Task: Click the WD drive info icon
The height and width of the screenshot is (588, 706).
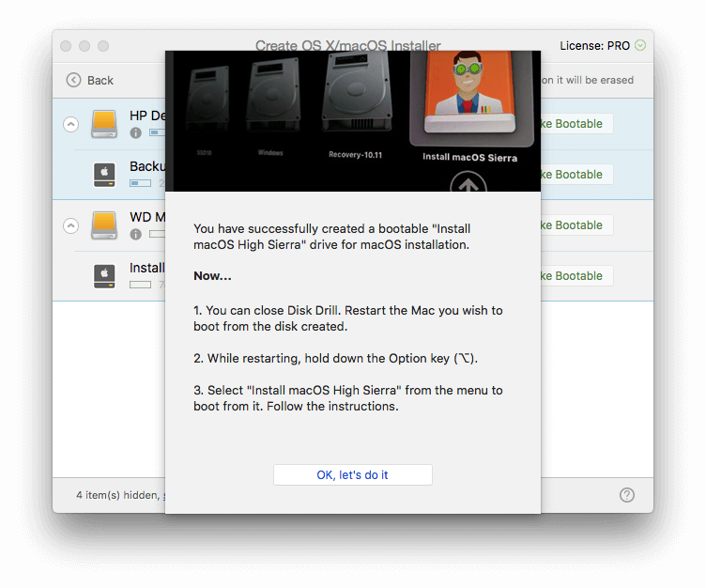Action: [135, 234]
